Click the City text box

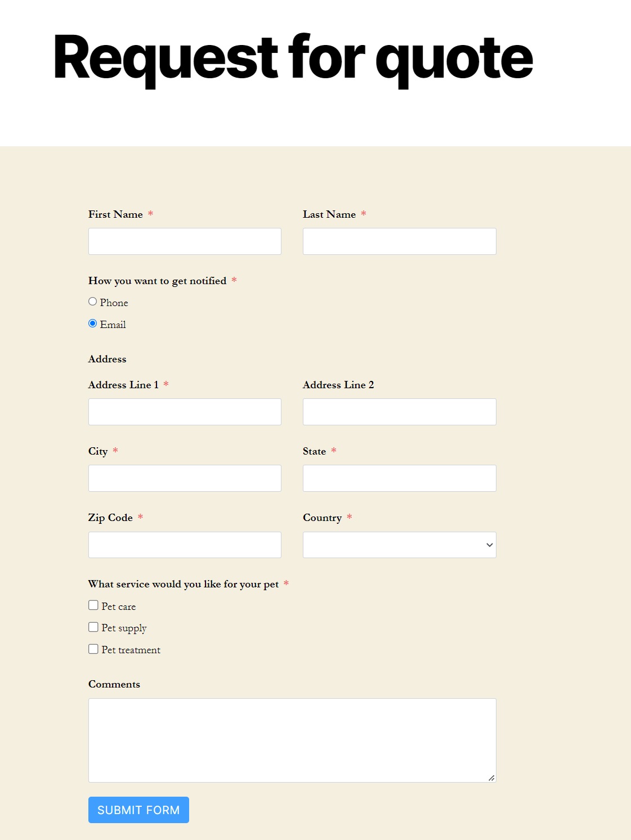click(185, 478)
